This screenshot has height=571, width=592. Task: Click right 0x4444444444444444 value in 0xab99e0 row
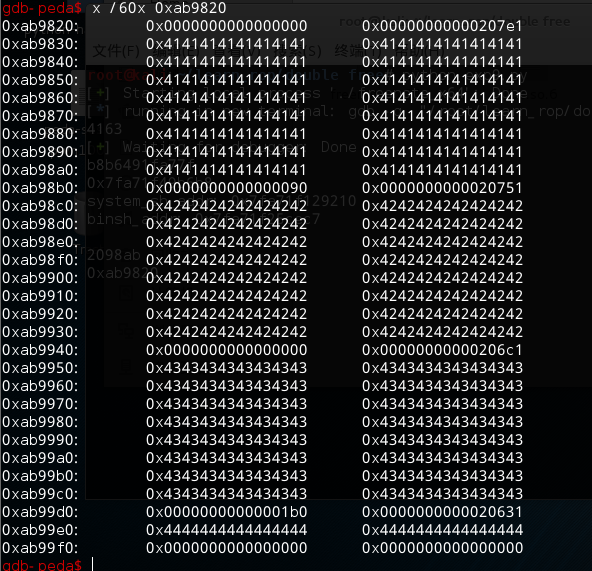point(442,530)
